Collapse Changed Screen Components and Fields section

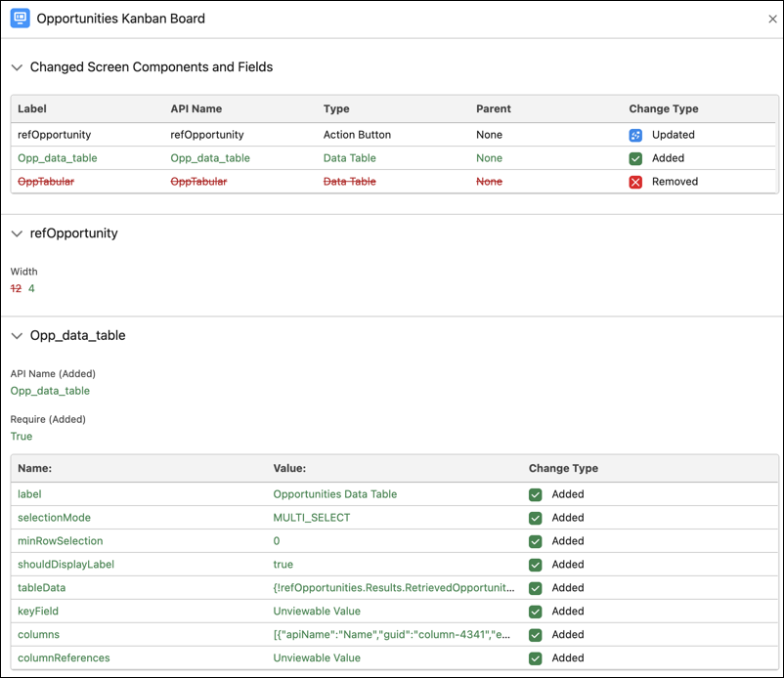(x=17, y=67)
